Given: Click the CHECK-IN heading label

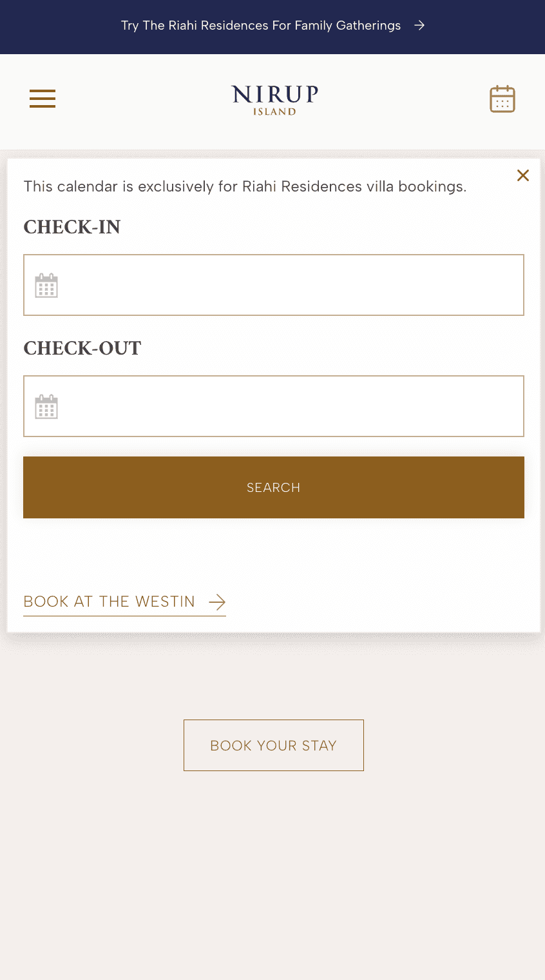Looking at the screenshot, I should pyautogui.click(x=72, y=227).
